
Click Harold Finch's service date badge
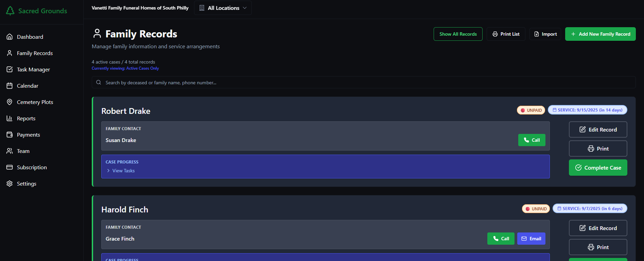click(590, 208)
